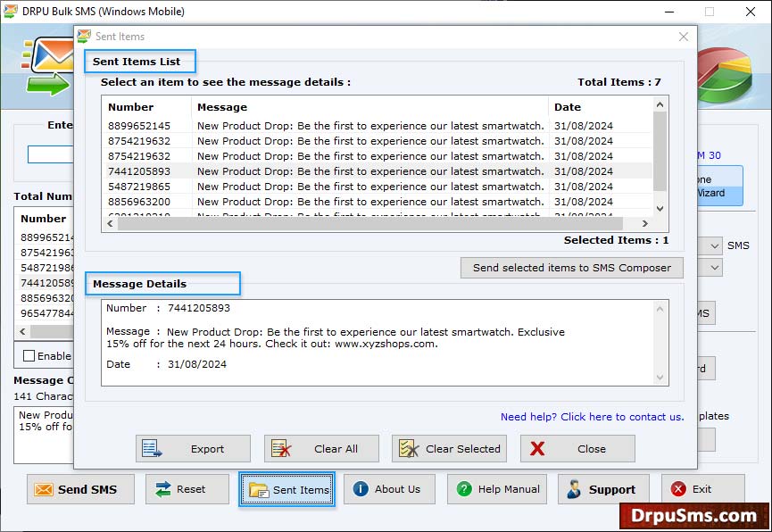Screen dimensions: 772x532
Task: Click the Export button with the document icon
Action: click(193, 448)
